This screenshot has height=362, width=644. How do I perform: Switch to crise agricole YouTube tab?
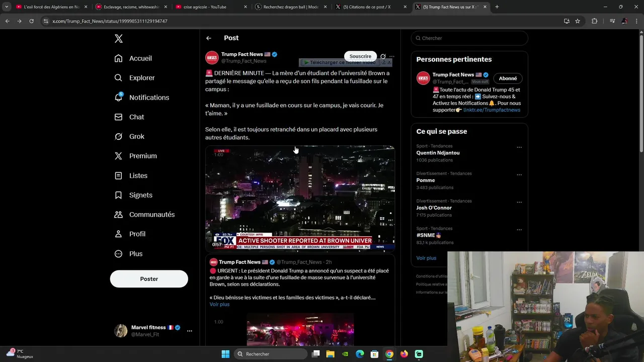point(212,7)
